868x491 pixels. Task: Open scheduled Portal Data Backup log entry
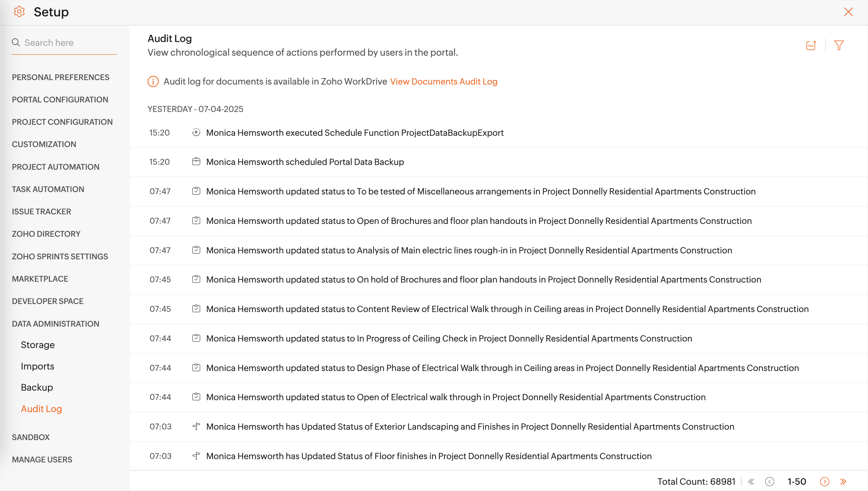point(305,162)
